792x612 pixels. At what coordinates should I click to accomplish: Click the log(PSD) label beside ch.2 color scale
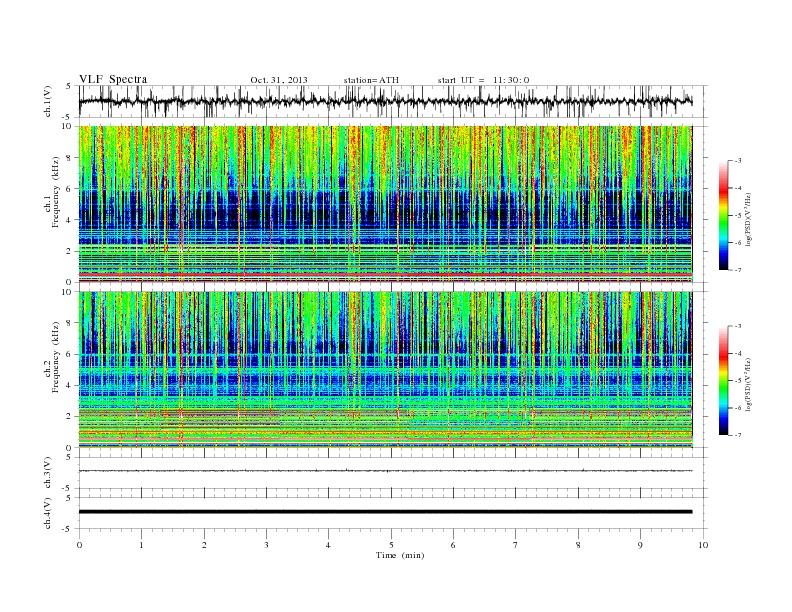(x=749, y=383)
